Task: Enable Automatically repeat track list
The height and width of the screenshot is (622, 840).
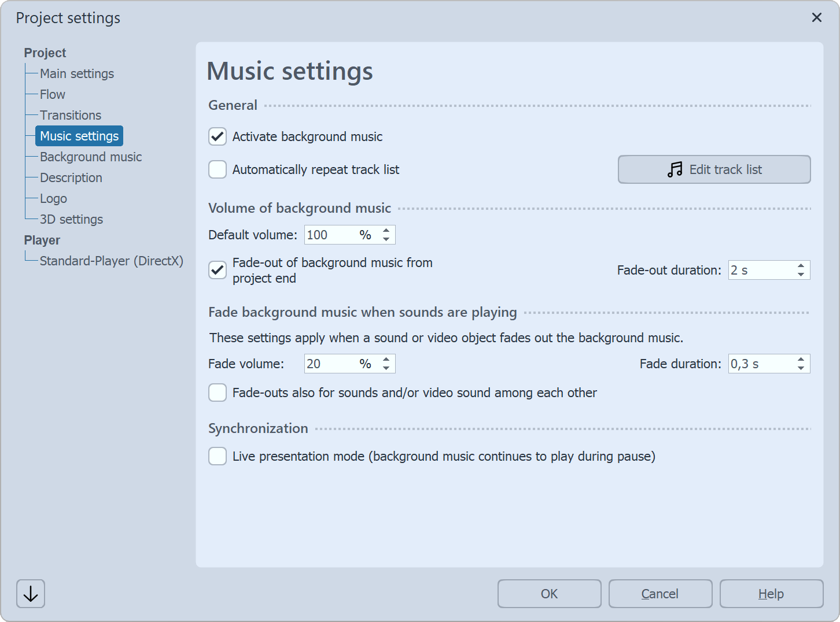Action: coord(217,169)
